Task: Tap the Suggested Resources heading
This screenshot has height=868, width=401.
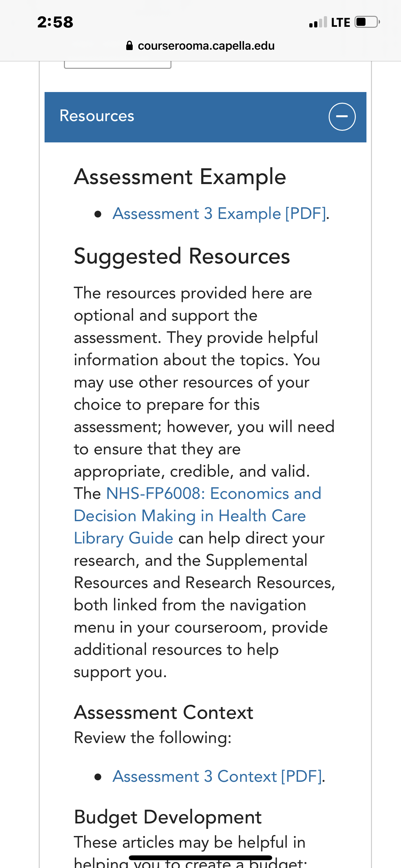Action: coord(182,256)
